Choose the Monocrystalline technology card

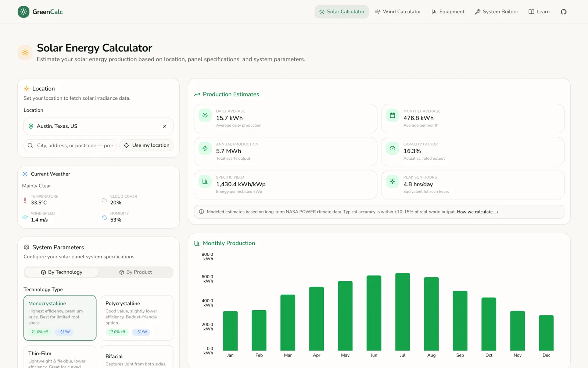(60, 318)
